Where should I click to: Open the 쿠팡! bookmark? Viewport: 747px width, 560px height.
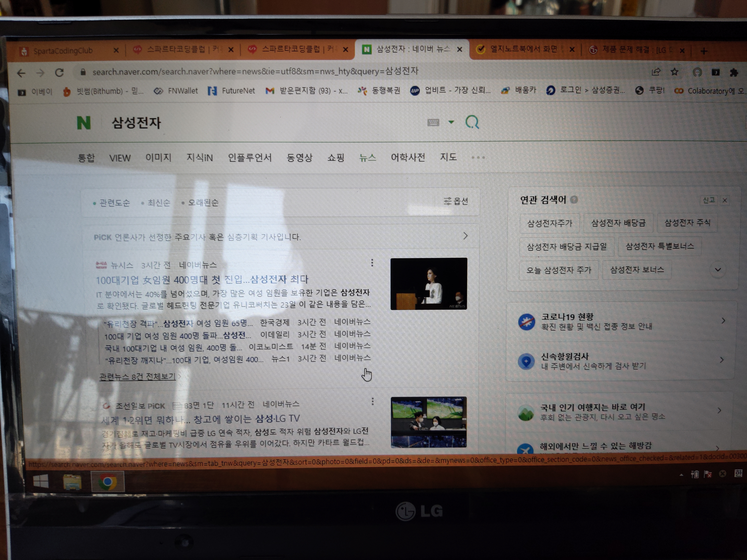coord(650,90)
